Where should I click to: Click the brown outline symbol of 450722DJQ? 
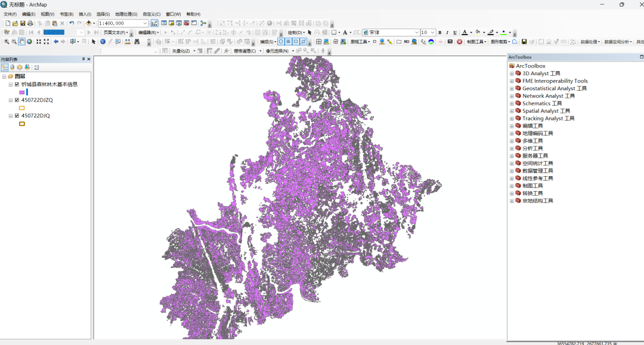pyautogui.click(x=22, y=124)
